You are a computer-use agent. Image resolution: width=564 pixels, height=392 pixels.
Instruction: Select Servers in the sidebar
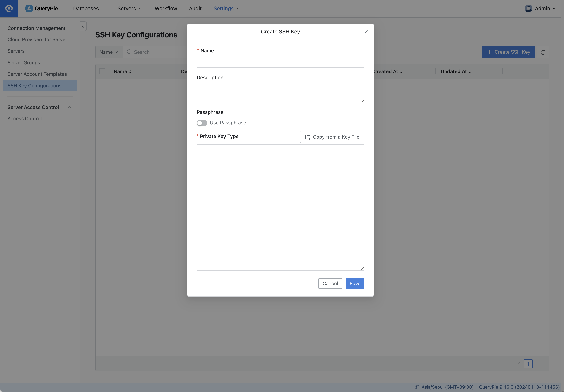click(16, 51)
